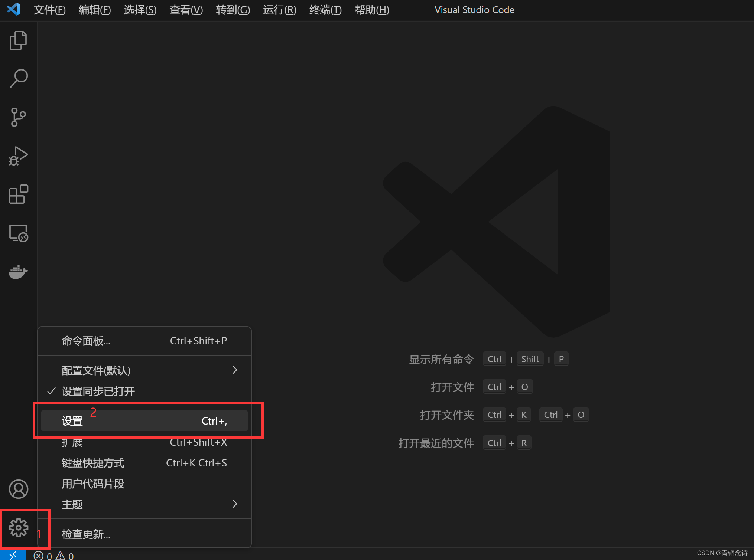
Task: Select 键盘快捷方式 menu entry
Action: tap(144, 463)
